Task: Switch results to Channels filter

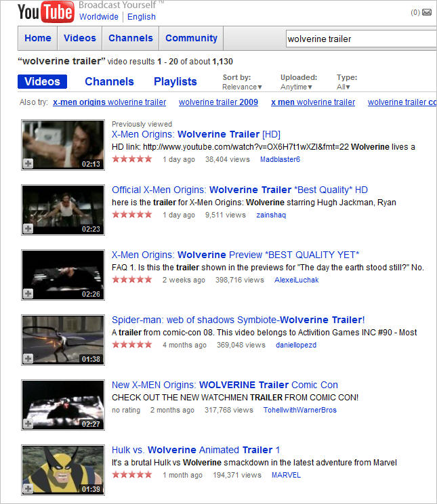Action: pos(109,82)
